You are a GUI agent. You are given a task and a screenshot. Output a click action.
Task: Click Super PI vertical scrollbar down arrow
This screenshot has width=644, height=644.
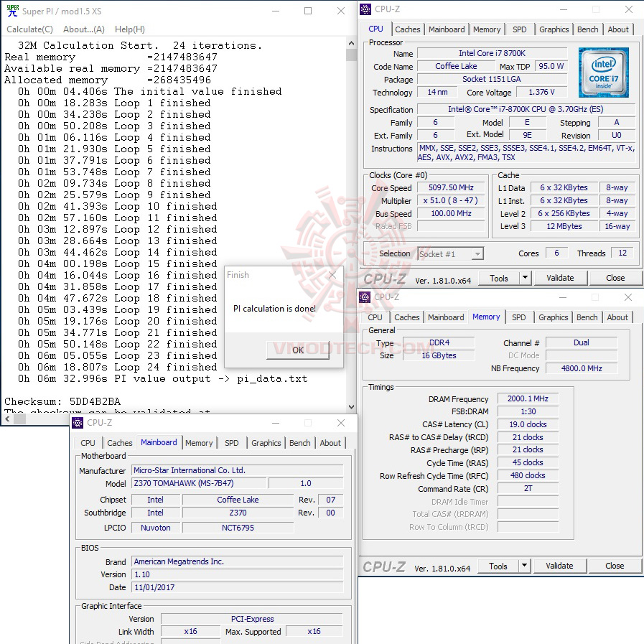pos(351,407)
